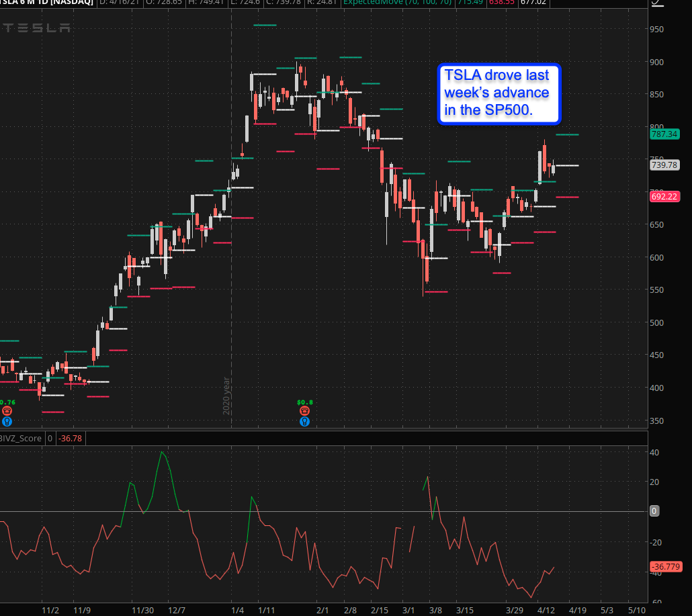Click the blue lightbulb icon under $0.8
The image size is (692, 616).
coord(304,421)
